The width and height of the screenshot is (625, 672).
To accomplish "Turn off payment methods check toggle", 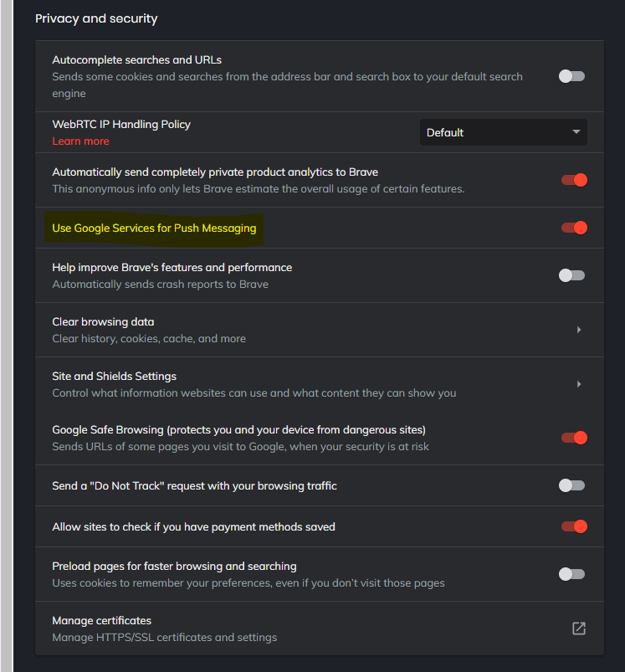I will [x=574, y=526].
